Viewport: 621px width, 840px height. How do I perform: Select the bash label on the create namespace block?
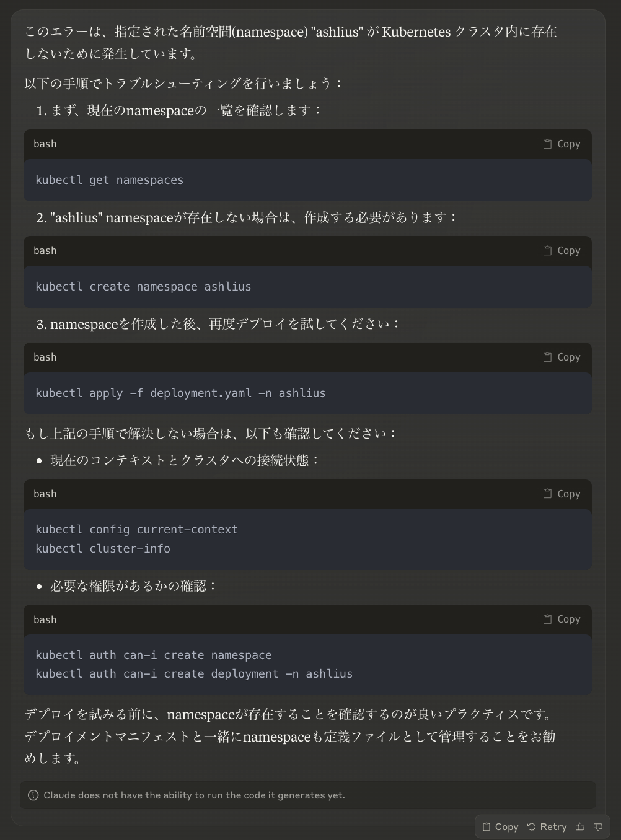(x=45, y=250)
